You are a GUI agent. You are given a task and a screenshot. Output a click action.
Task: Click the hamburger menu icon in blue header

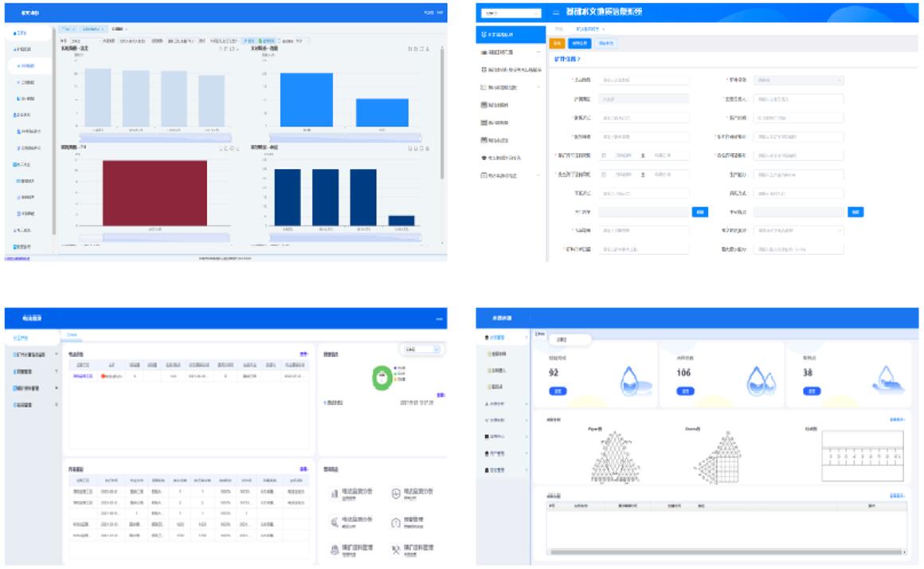point(555,12)
